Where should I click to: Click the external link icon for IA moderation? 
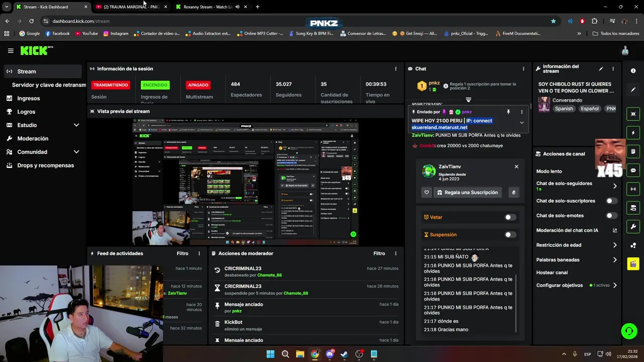pyautogui.click(x=615, y=230)
